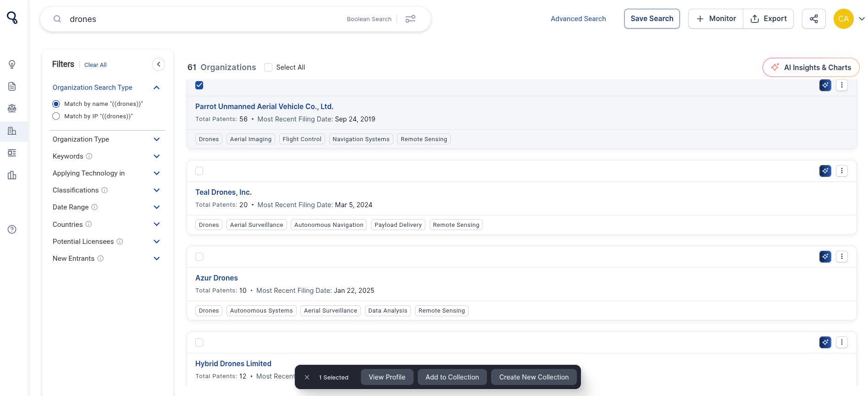Screen dimensions: 868x396
Task: Open Parrot Unmanned Aerial Vehicle Co., Ltd. link
Action: pyautogui.click(x=264, y=106)
